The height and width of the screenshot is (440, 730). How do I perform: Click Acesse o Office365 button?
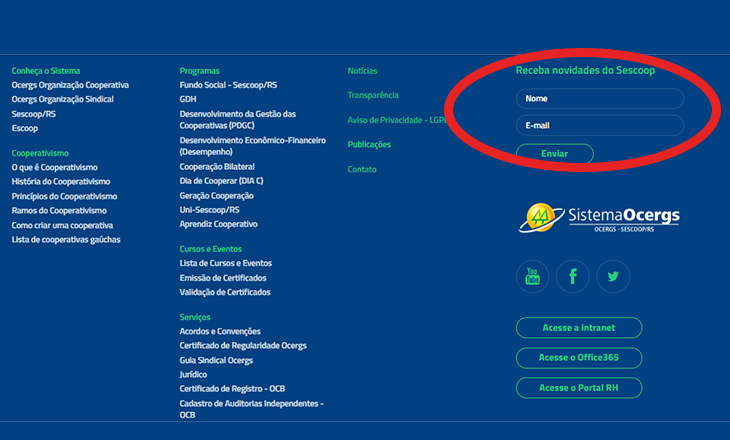[579, 358]
